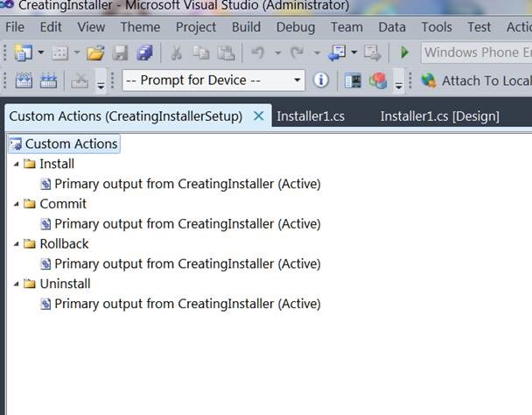Collapse the Rollback folder node
This screenshot has width=532, height=415.
[16, 244]
